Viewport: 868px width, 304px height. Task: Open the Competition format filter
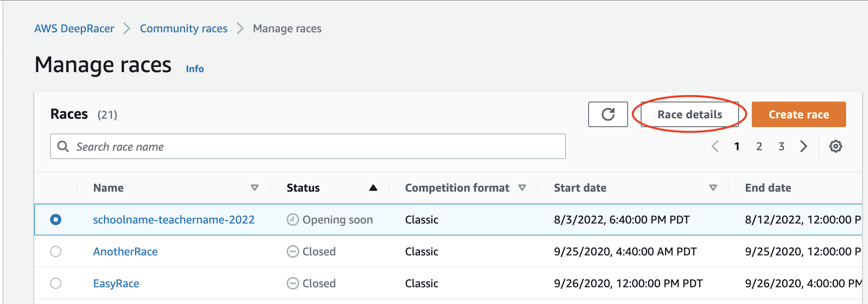523,187
